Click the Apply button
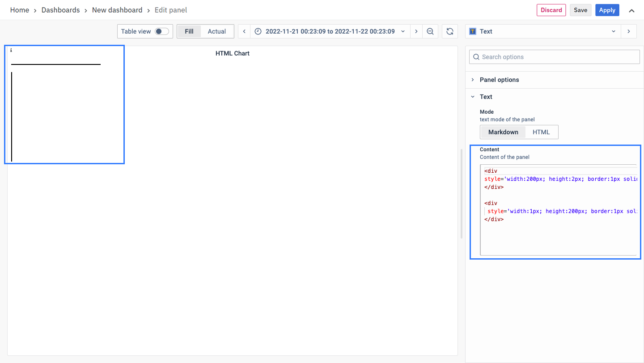The image size is (644, 363). [x=607, y=10]
